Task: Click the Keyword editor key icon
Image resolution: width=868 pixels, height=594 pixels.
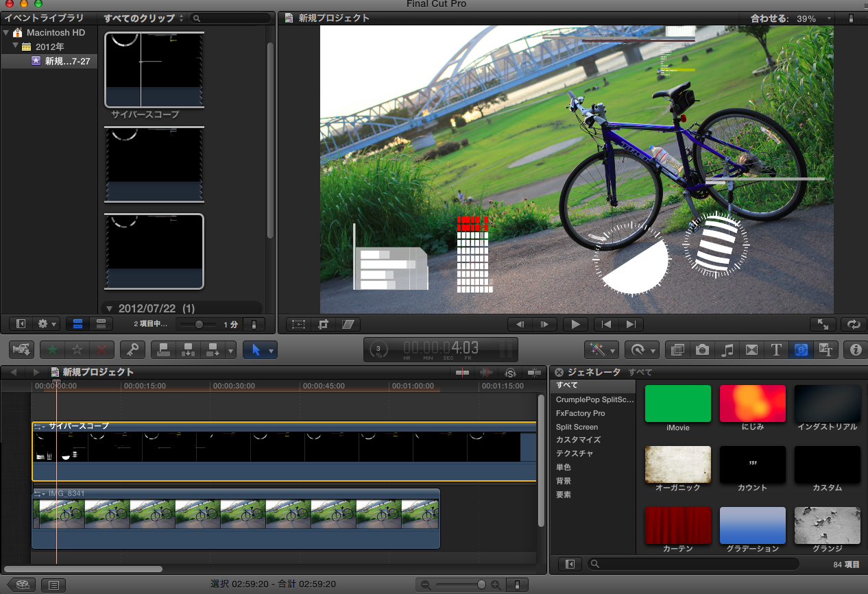Action: [x=132, y=349]
